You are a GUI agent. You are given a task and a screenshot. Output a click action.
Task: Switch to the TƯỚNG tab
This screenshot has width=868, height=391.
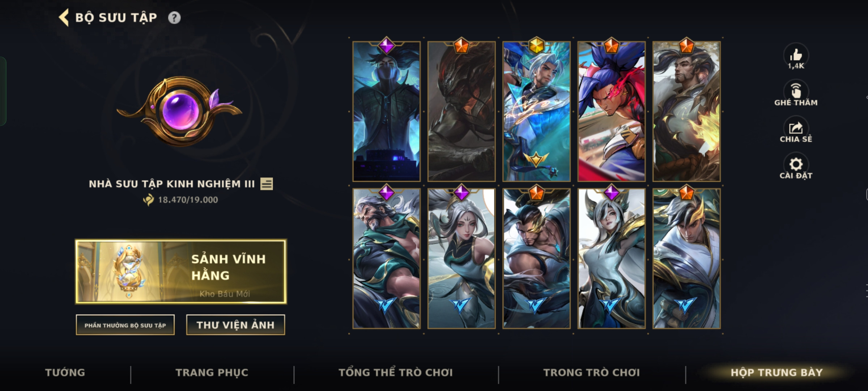click(65, 373)
